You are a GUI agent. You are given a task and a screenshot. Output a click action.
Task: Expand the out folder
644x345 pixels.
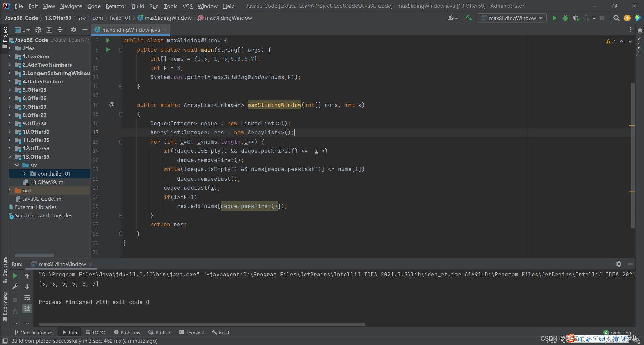click(10, 191)
